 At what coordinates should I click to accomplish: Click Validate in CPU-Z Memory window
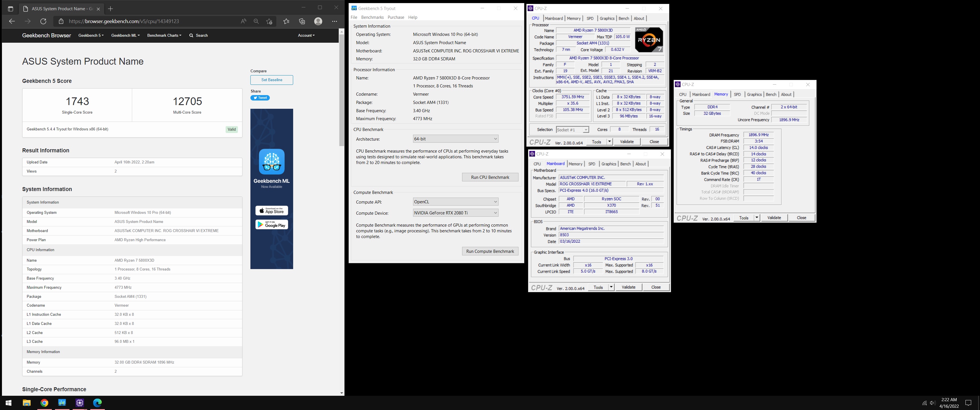coord(774,218)
